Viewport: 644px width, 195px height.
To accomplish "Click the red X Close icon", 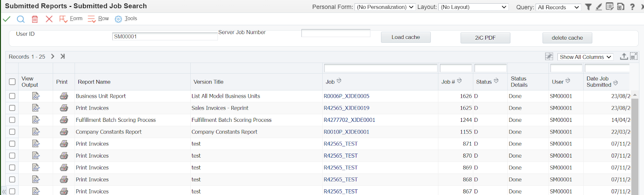I will 49,19.
